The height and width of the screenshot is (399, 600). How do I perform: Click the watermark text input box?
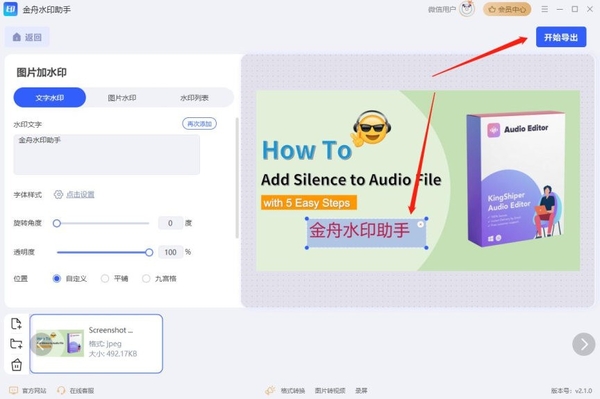point(107,155)
